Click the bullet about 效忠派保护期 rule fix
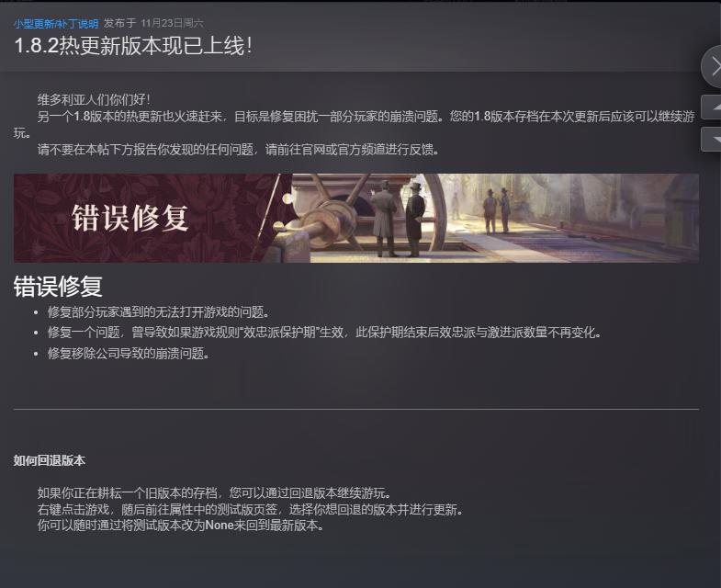The width and height of the screenshot is (721, 588). tap(324, 333)
